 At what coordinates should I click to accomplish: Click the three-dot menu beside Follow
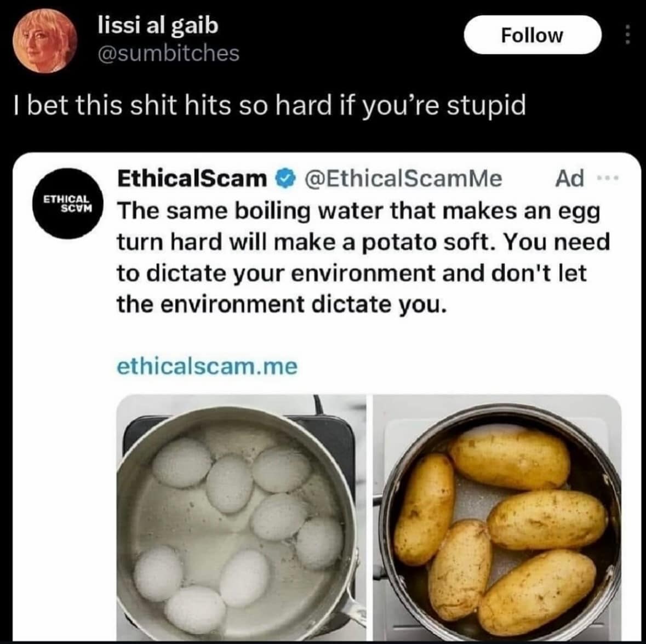628,36
